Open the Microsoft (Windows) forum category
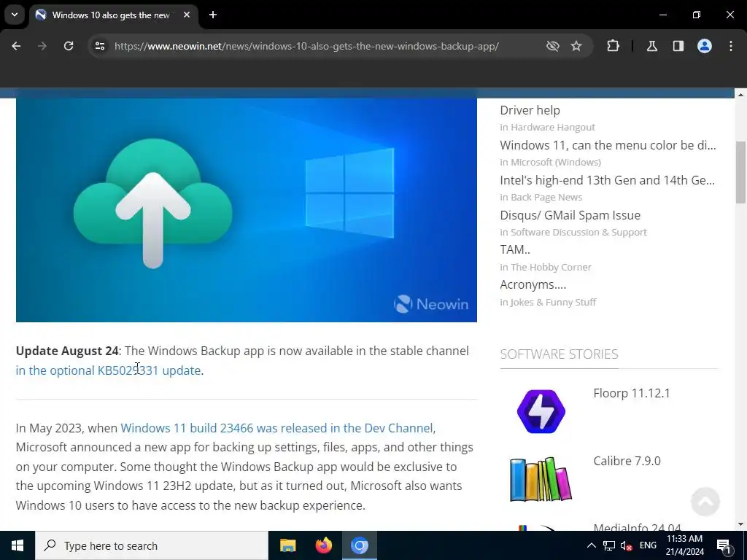Screen dimensions: 747x560 click(555, 163)
